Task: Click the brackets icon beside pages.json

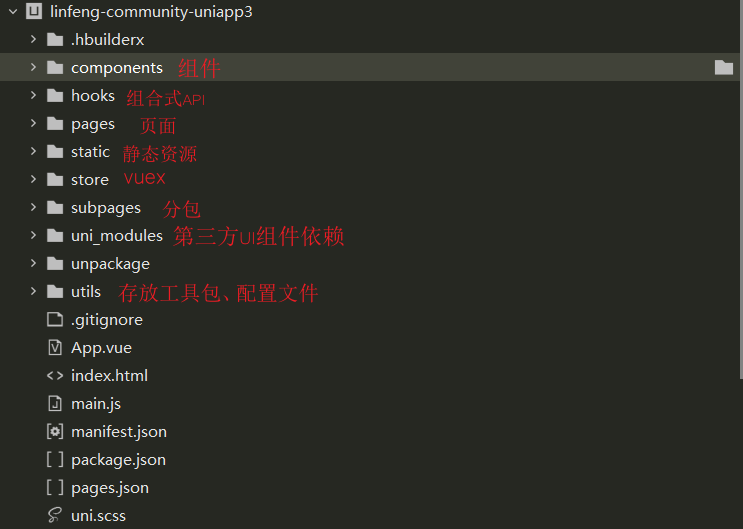Action: 54,488
